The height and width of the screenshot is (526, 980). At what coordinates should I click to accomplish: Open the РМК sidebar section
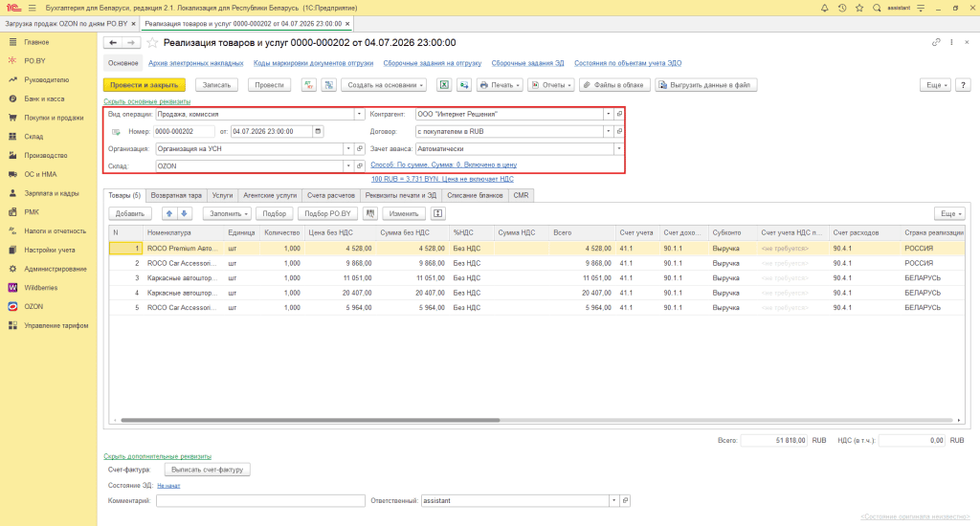click(x=32, y=211)
